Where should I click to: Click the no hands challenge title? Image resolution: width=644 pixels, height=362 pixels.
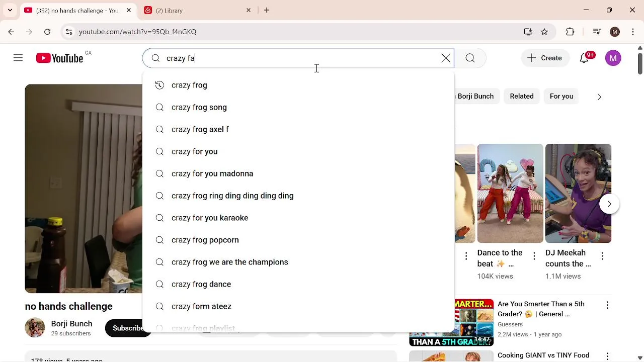[x=68, y=306]
